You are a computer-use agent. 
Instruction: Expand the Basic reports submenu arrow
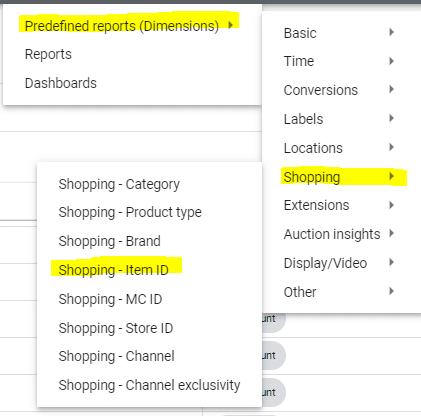[392, 32]
